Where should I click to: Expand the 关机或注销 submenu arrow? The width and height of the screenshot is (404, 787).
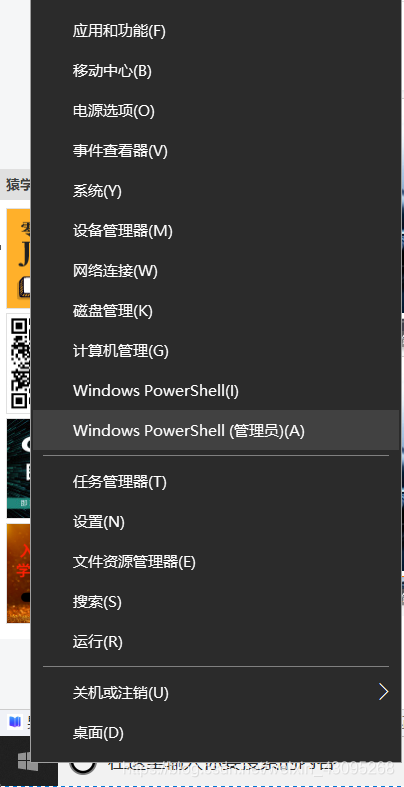coord(383,692)
